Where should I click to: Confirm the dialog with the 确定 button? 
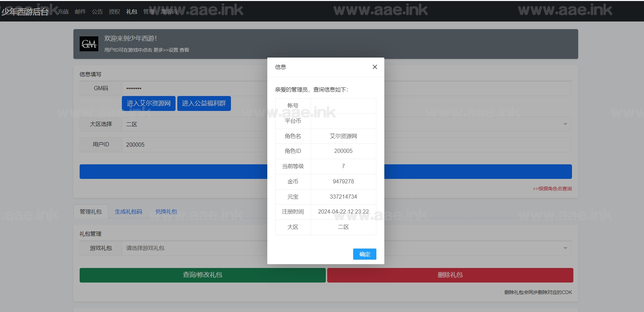[365, 254]
